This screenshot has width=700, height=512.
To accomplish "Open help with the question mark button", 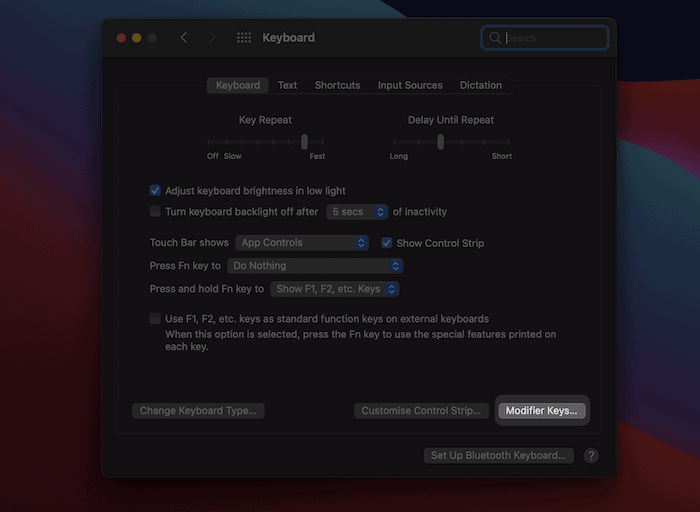I will [x=591, y=455].
